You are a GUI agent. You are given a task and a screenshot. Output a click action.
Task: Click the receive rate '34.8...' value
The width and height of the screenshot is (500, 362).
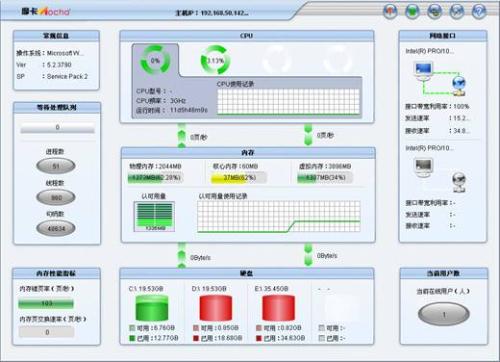[461, 131]
